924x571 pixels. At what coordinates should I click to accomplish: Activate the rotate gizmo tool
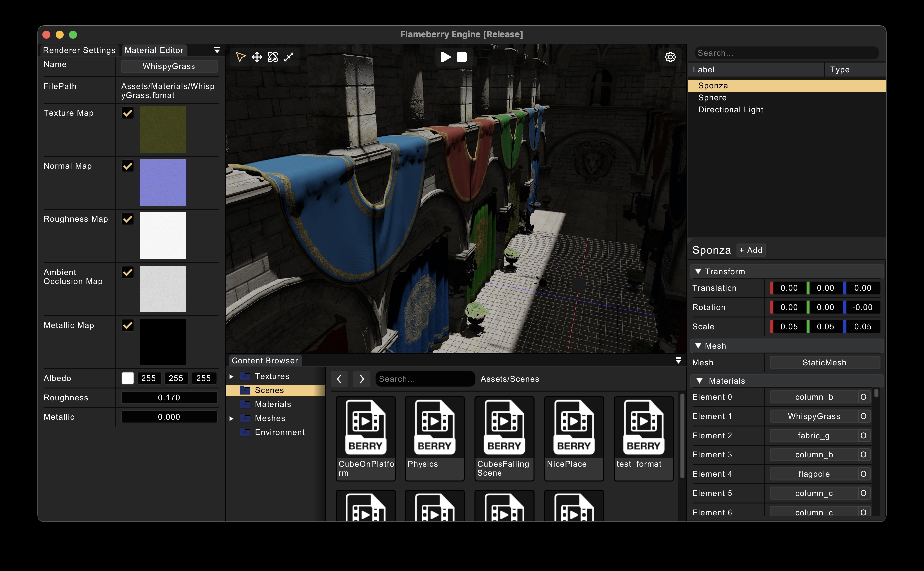[x=272, y=57]
